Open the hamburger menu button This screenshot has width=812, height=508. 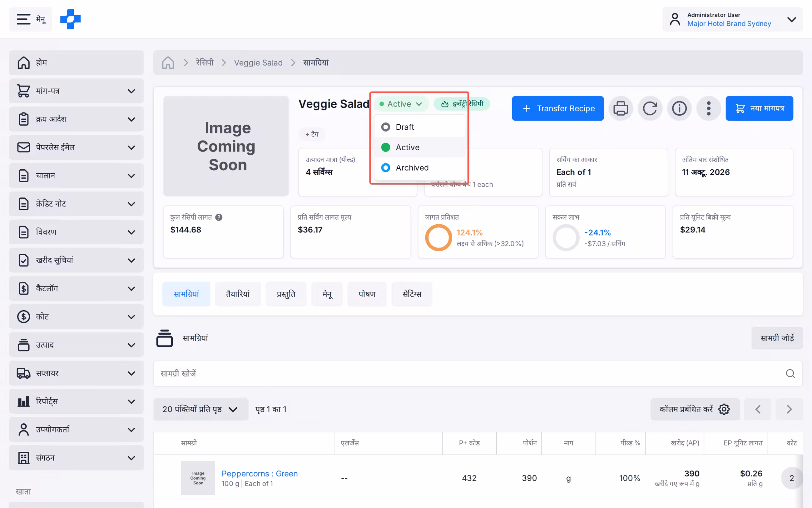click(x=31, y=19)
